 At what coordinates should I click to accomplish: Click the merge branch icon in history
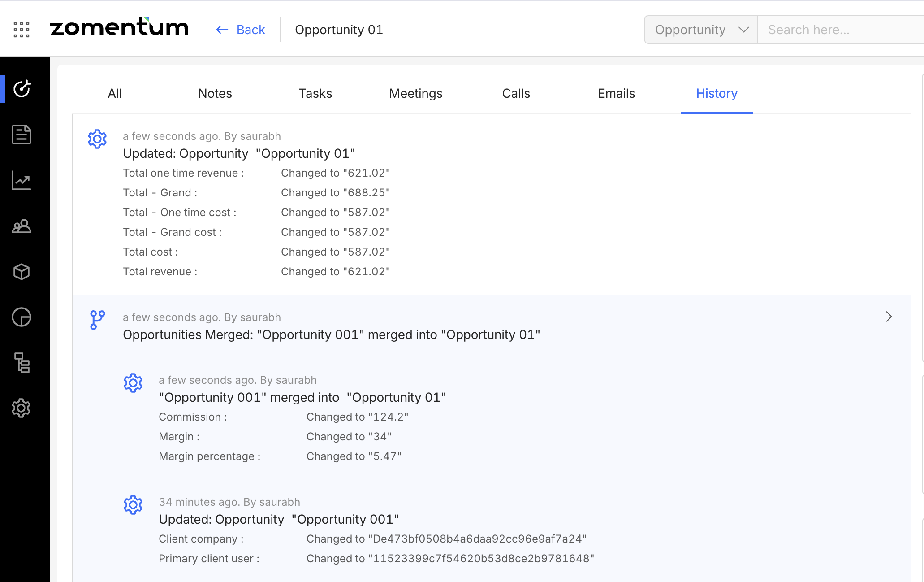tap(97, 320)
